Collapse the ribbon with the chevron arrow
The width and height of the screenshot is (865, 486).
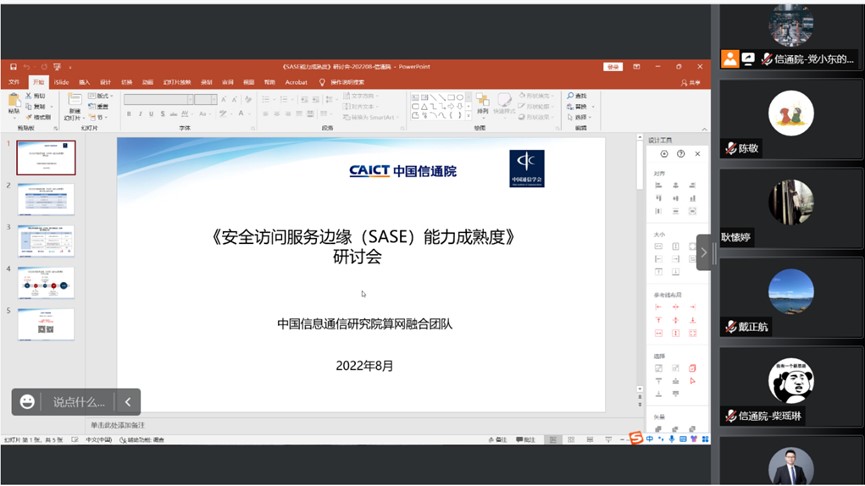tap(704, 129)
